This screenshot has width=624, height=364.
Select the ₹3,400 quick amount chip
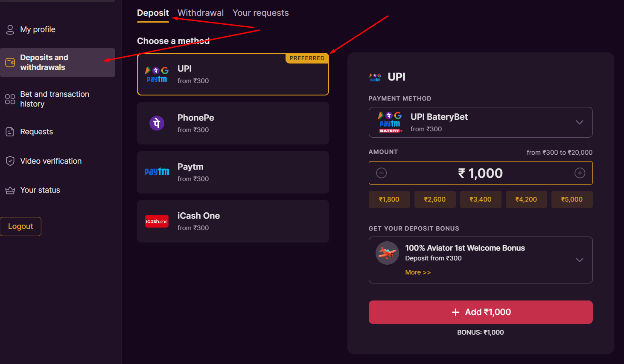pos(481,199)
